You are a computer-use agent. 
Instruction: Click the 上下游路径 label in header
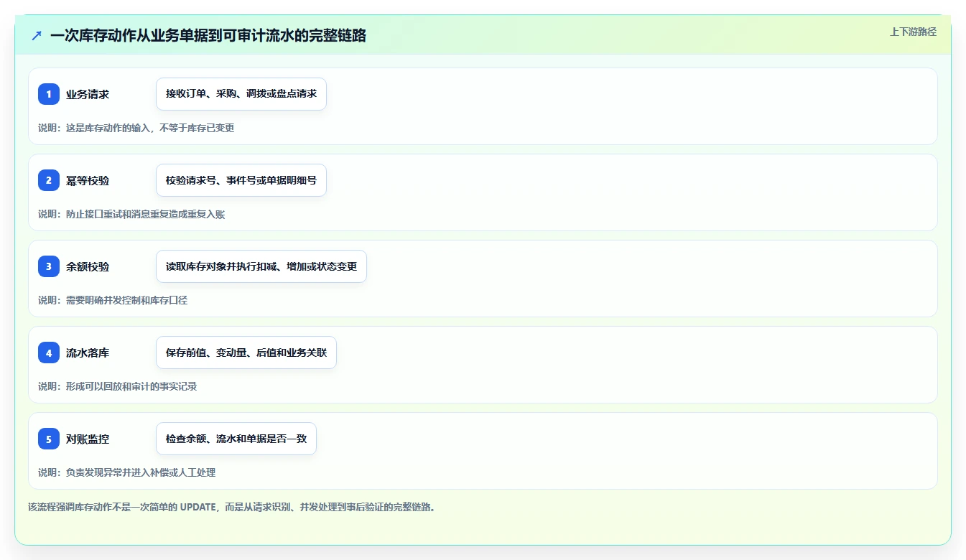(913, 32)
